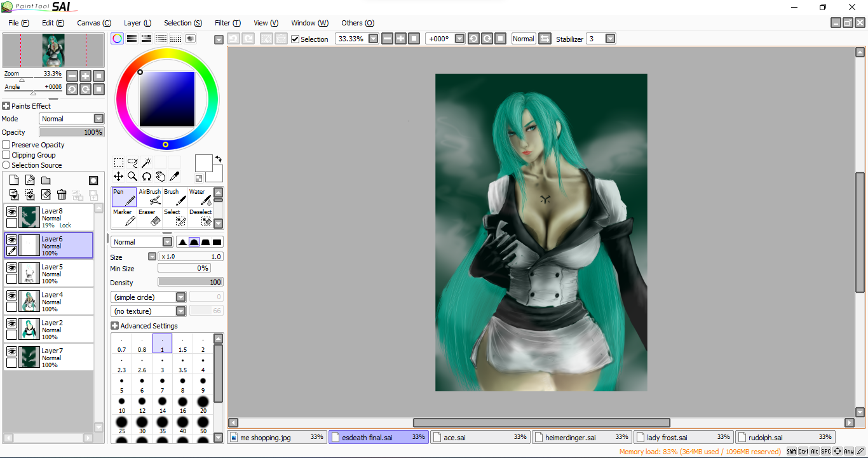Choose brush size 1.5 preset
Viewport: 868px width, 458px height.
pos(183,344)
